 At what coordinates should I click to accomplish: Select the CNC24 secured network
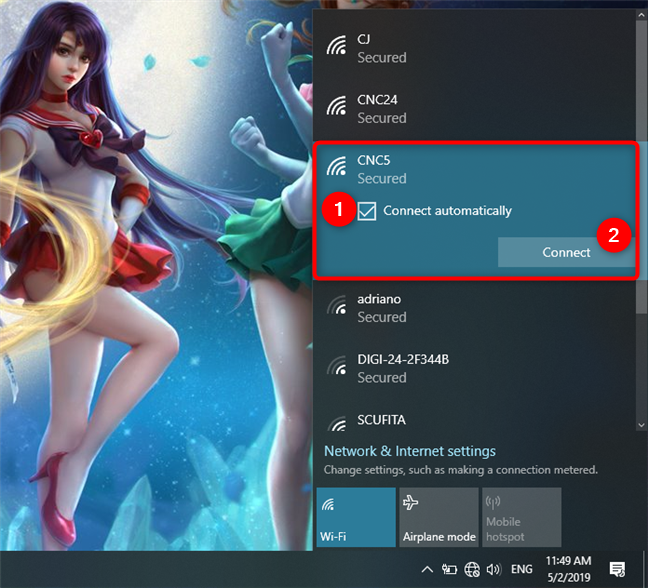pyautogui.click(x=474, y=109)
